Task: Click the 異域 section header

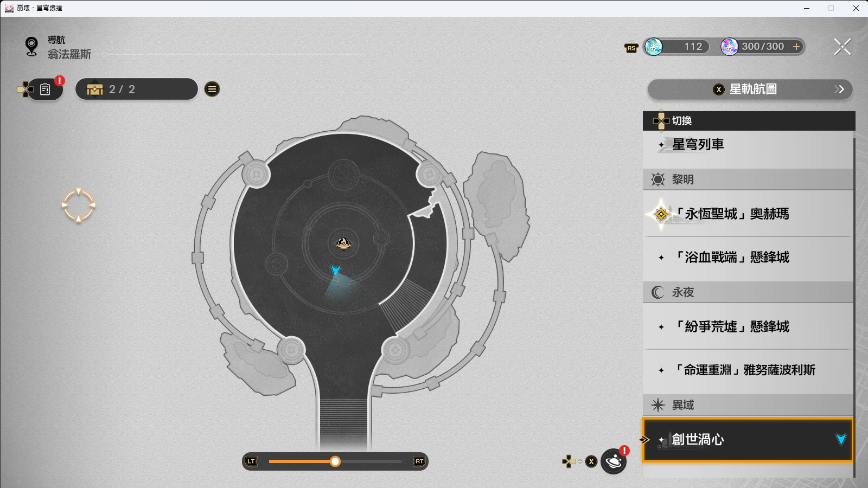Action: [748, 405]
